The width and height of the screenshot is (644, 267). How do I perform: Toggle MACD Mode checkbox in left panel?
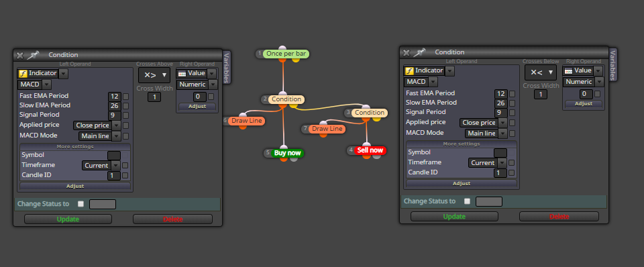125,136
